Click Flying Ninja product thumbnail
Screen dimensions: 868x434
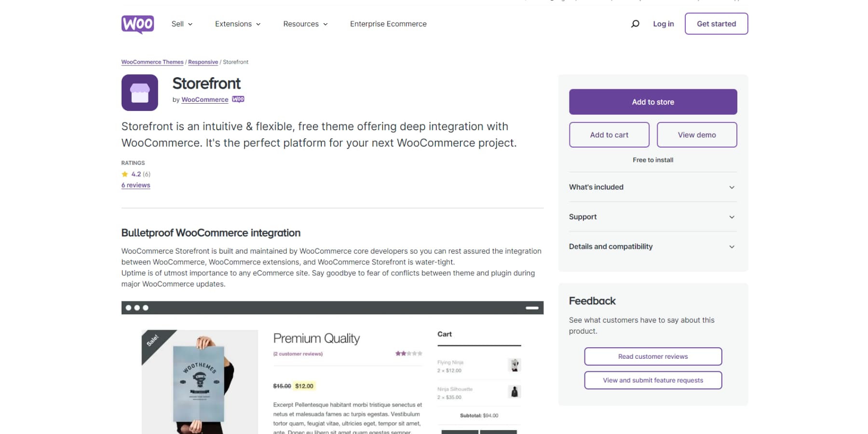click(x=515, y=365)
